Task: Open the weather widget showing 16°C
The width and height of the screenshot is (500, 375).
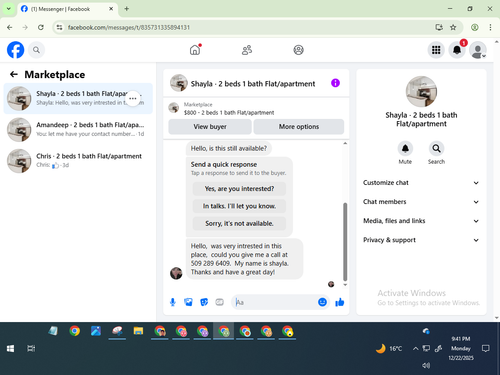Action: pos(389,349)
